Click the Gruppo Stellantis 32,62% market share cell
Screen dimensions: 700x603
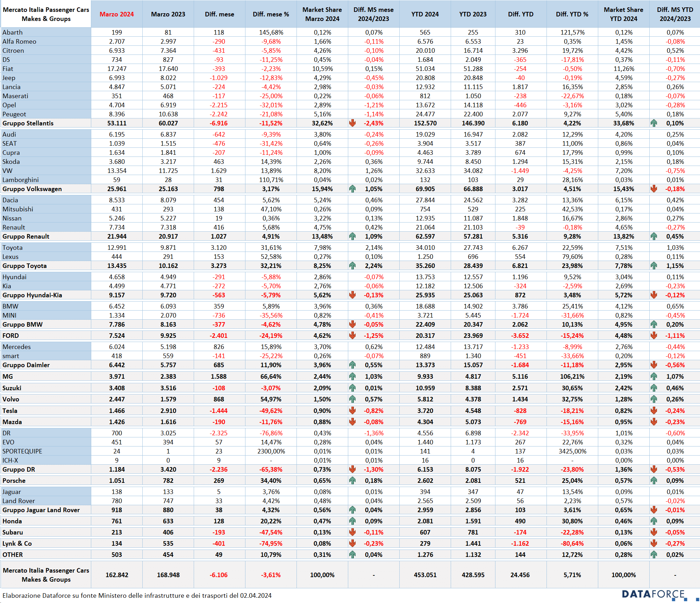[322, 123]
